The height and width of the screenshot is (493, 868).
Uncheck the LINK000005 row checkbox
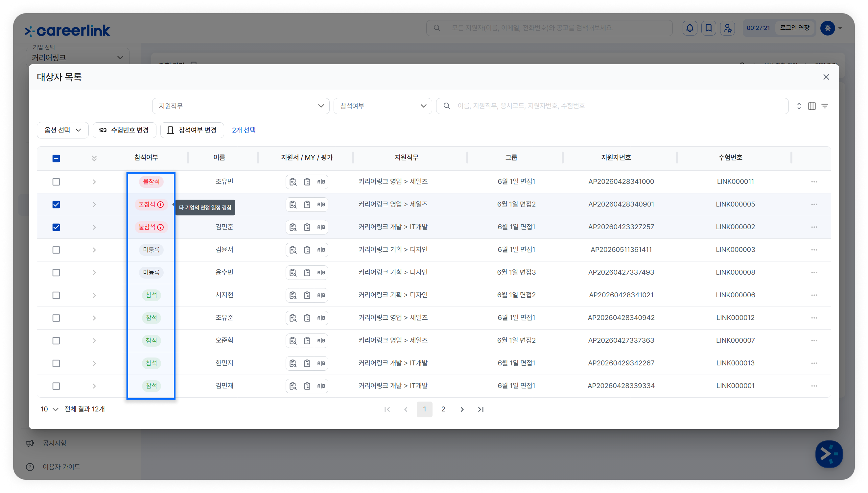click(56, 205)
